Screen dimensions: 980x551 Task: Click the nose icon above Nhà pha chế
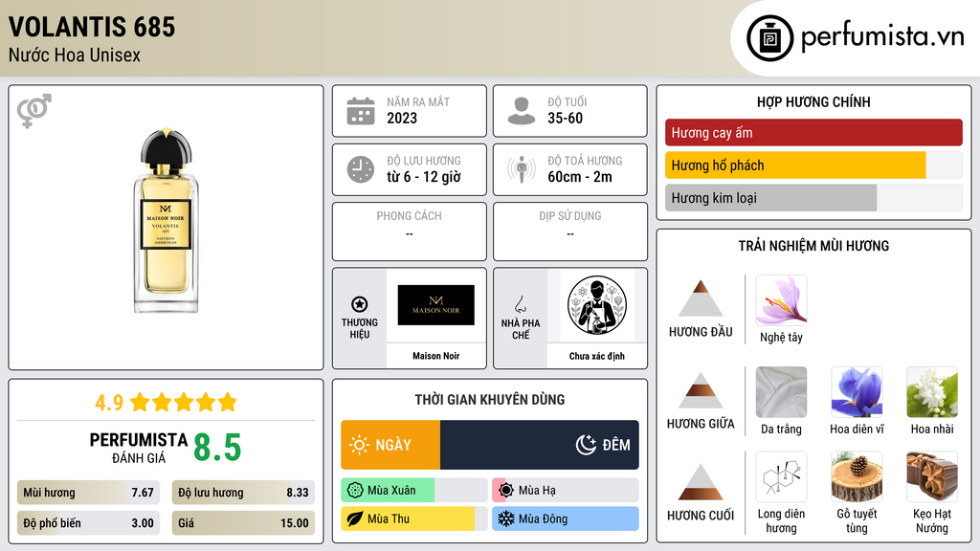tap(520, 304)
